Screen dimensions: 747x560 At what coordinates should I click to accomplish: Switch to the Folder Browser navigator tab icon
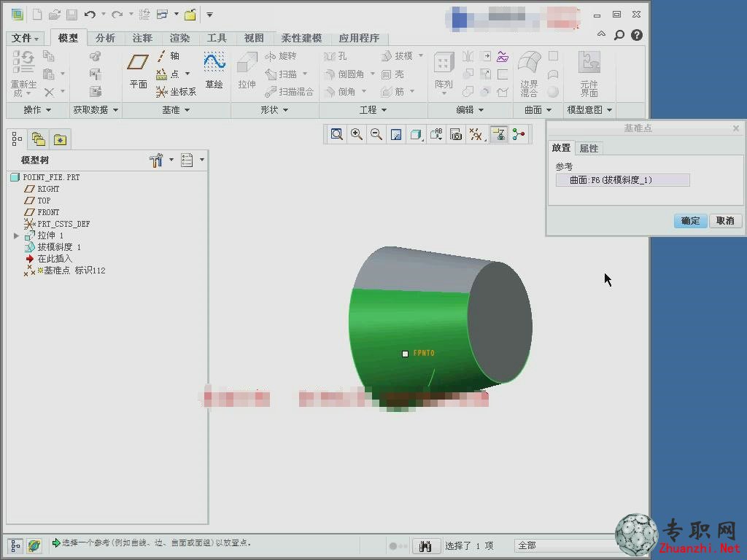[39, 139]
